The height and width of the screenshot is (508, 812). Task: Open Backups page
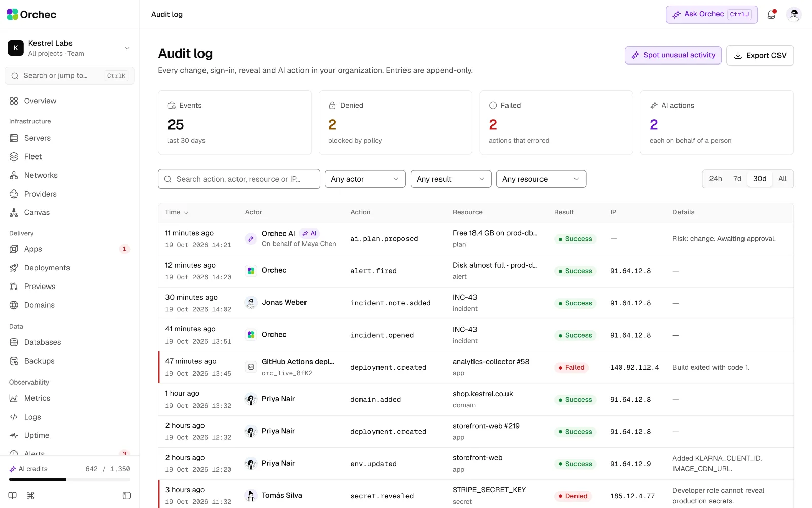pos(70,361)
